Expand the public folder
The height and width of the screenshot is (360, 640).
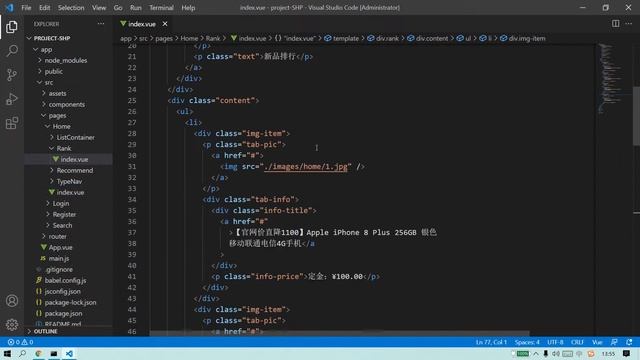coord(53,71)
